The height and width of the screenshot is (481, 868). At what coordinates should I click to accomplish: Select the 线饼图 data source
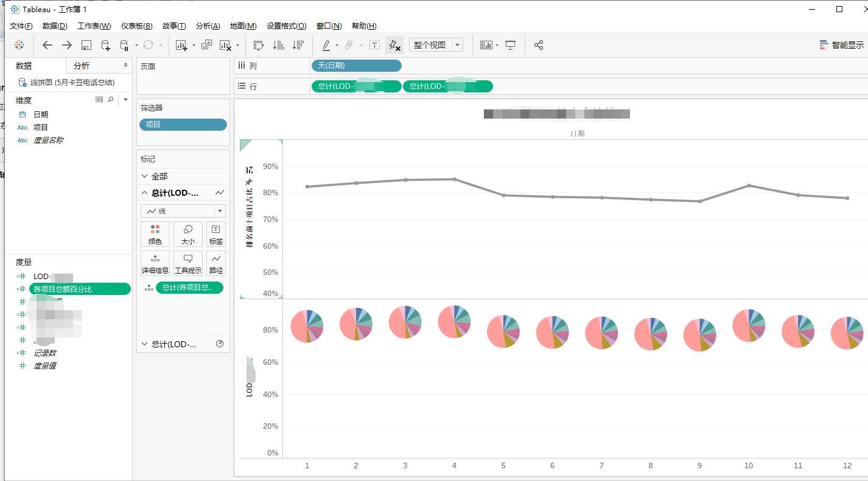(72, 82)
